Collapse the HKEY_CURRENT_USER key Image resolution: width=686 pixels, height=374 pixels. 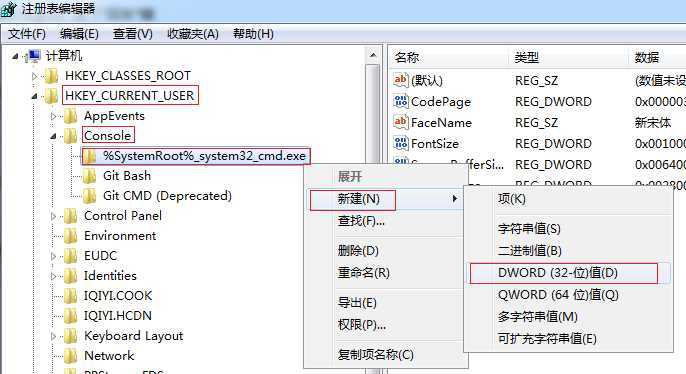point(35,96)
